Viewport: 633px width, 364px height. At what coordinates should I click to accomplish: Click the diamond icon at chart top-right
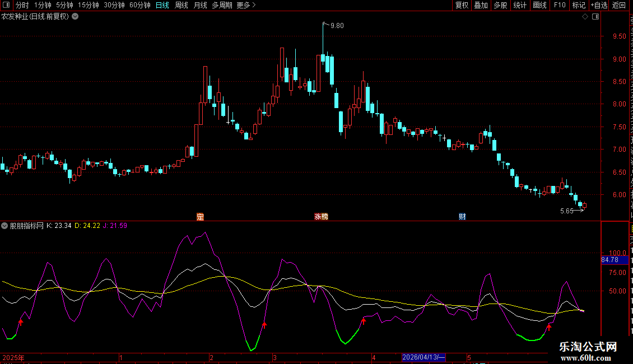tap(585, 17)
